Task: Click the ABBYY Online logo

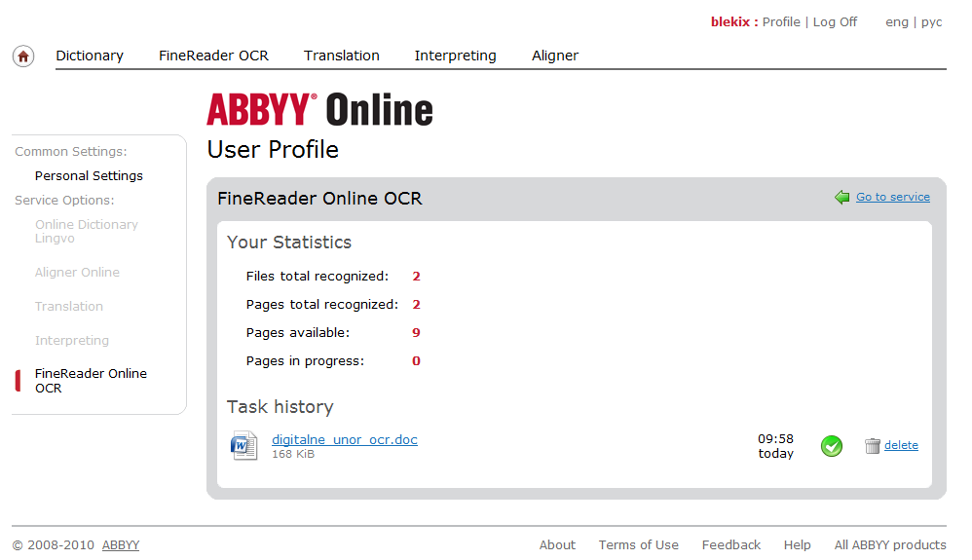Action: tap(319, 110)
